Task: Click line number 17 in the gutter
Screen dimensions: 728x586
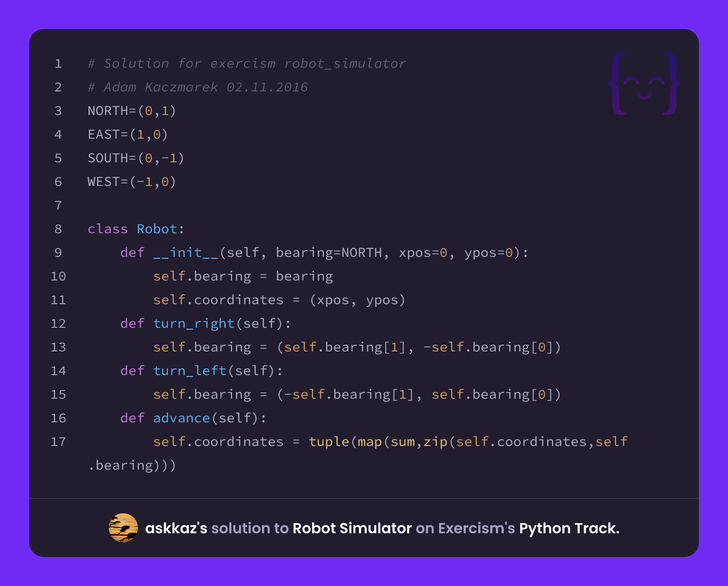Action: [58, 442]
